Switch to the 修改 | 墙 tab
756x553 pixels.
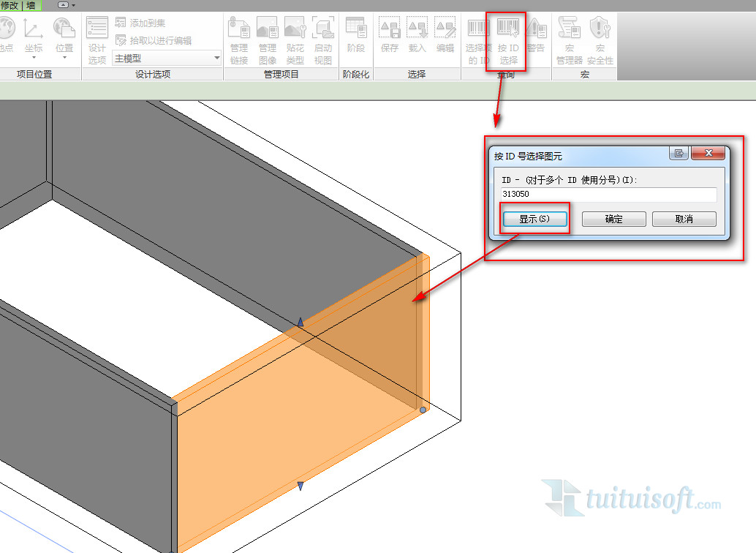[x=20, y=5]
